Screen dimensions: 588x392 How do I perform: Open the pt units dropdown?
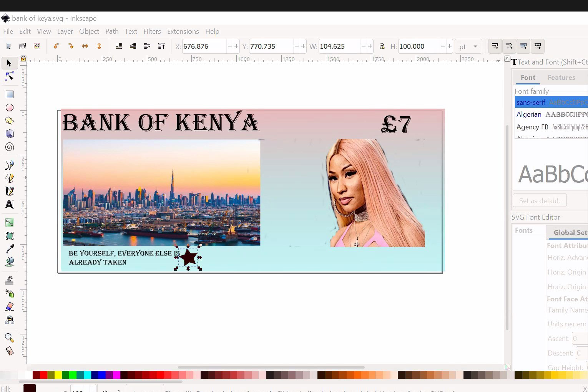(468, 46)
